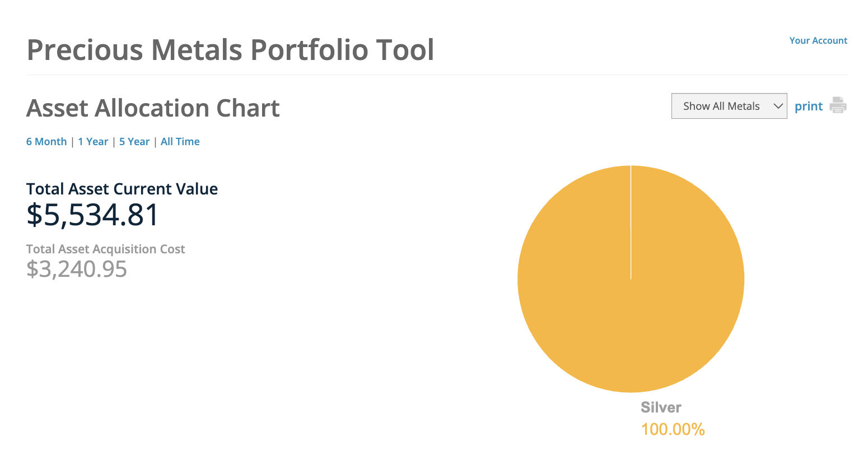Viewport: 868px width, 473px height.
Task: Click the Asset Allocation Chart heading
Action: tap(153, 108)
